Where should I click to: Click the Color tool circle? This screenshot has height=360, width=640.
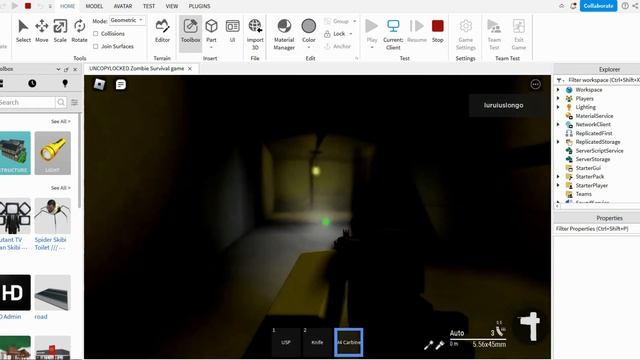[309, 26]
